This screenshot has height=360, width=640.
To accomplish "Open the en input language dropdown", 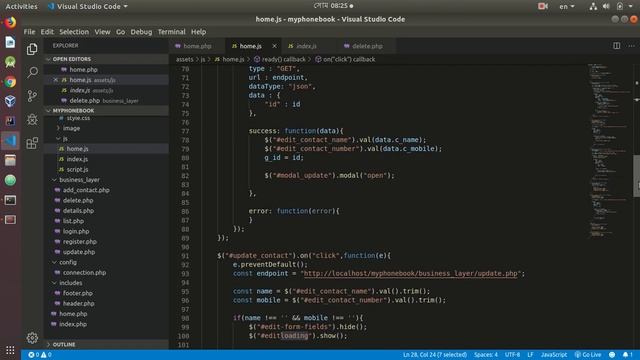I will coord(567,6).
